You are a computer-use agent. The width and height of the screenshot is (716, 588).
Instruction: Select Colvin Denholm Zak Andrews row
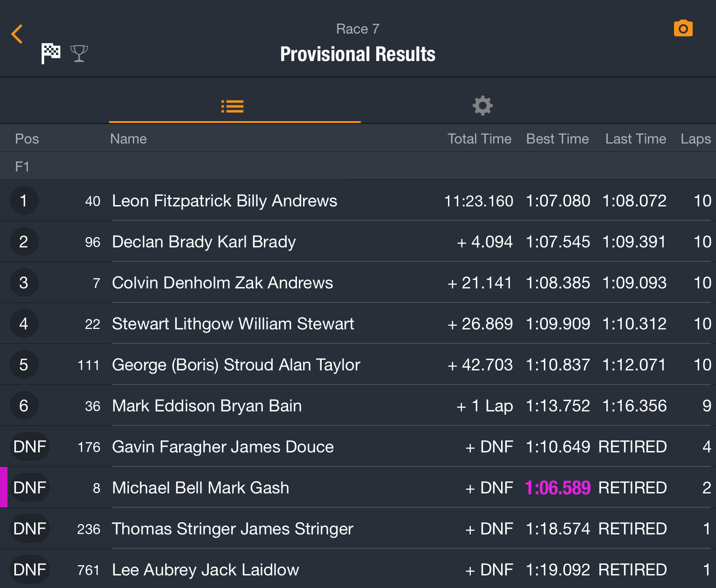(x=358, y=283)
